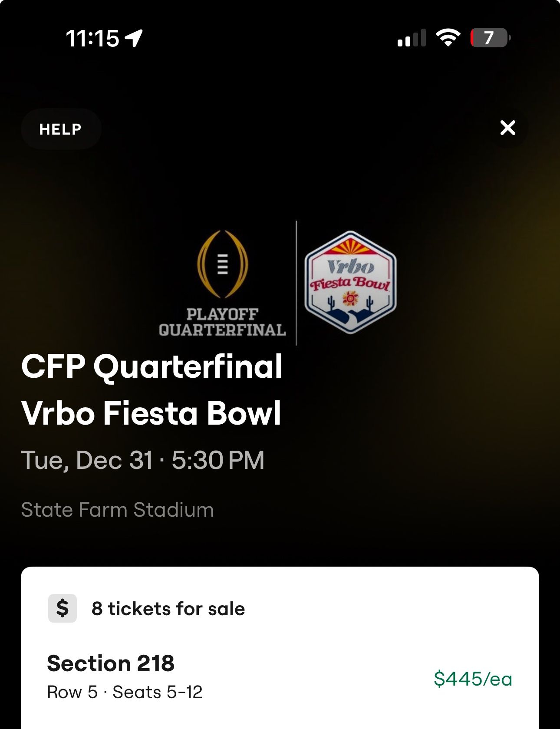This screenshot has height=729, width=560.
Task: Tap the location arrow in status bar
Action: (134, 38)
